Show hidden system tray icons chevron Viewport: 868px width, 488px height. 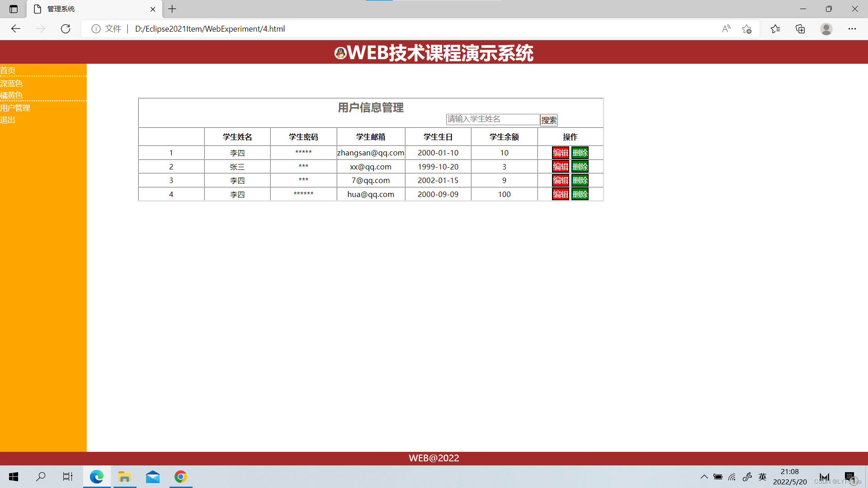[x=704, y=477]
